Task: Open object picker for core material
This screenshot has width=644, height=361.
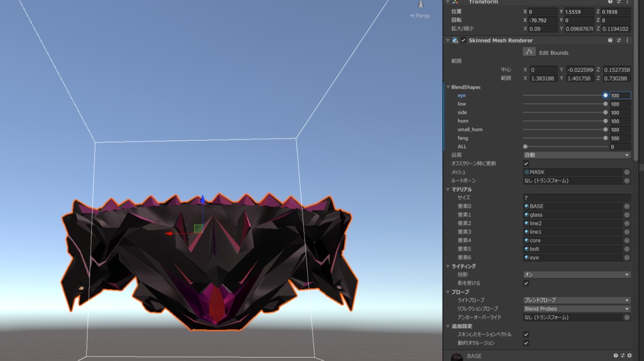Action: (627, 241)
